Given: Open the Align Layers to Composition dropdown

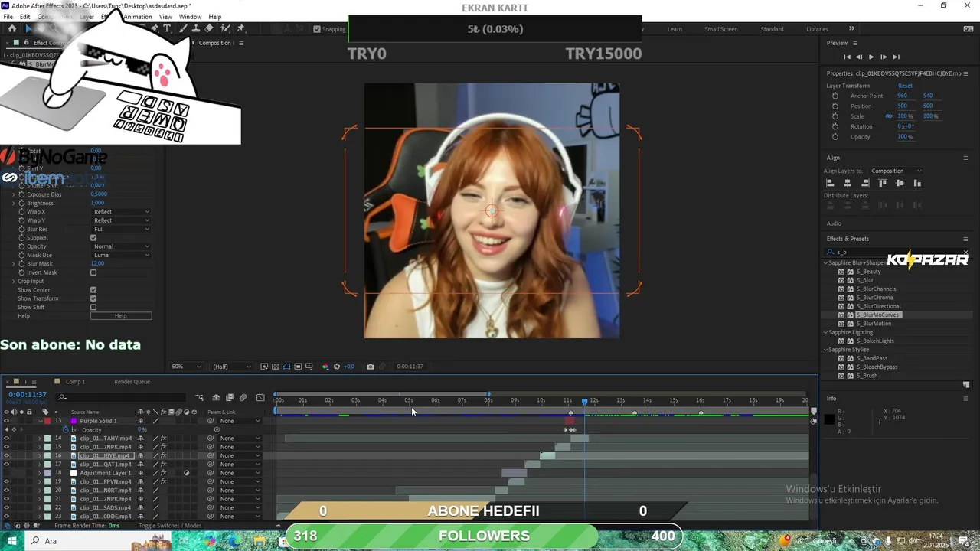Looking at the screenshot, I should pos(896,171).
